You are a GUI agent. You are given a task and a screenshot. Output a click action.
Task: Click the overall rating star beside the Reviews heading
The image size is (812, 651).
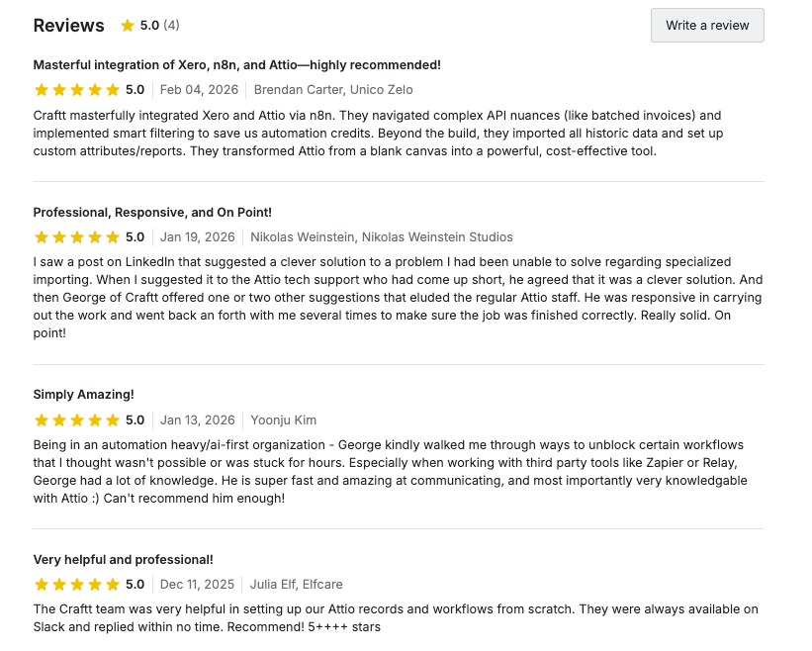click(126, 25)
